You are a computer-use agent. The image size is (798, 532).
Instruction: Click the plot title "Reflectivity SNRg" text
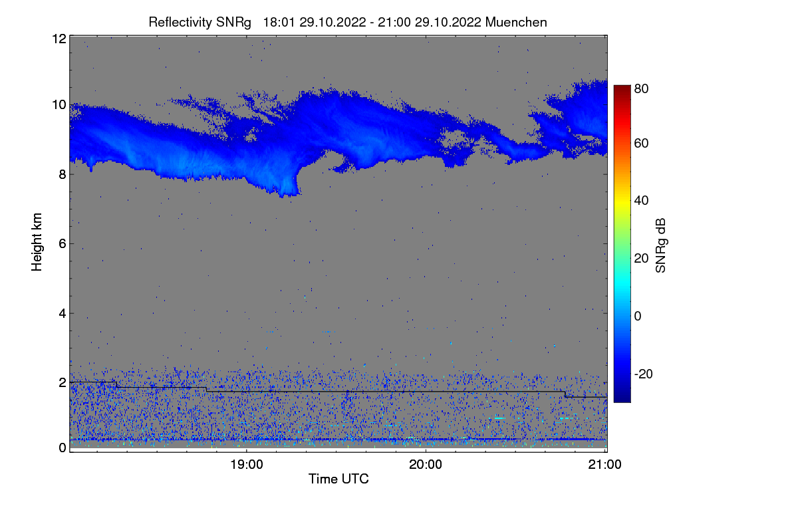(x=200, y=22)
